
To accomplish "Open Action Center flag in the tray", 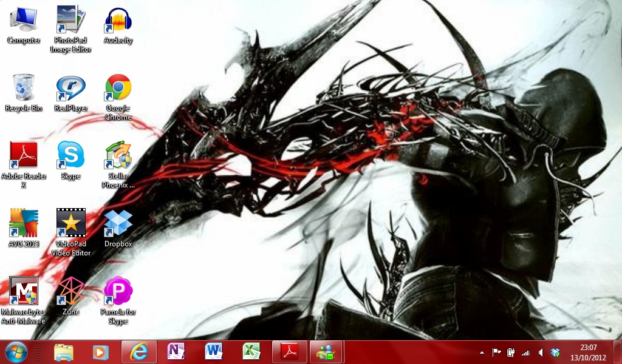I will [496, 352].
